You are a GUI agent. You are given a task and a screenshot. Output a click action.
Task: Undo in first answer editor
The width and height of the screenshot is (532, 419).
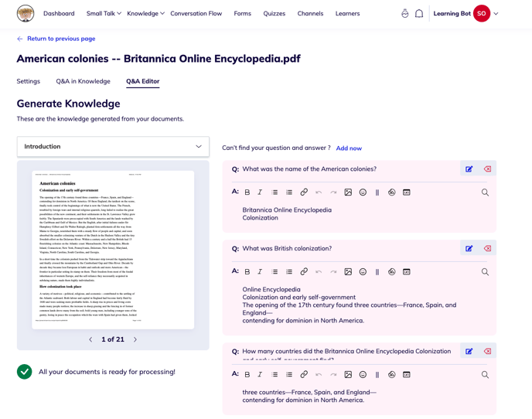319,192
